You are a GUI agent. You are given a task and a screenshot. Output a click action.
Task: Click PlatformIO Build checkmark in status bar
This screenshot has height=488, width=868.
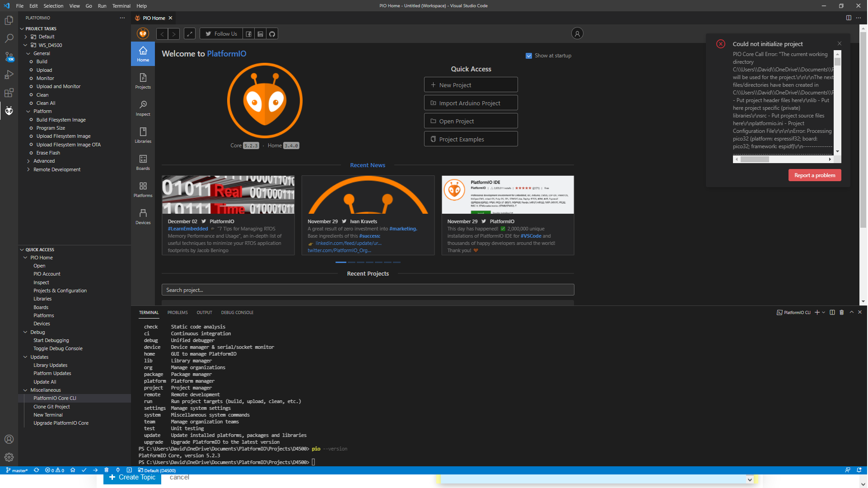tap(84, 470)
